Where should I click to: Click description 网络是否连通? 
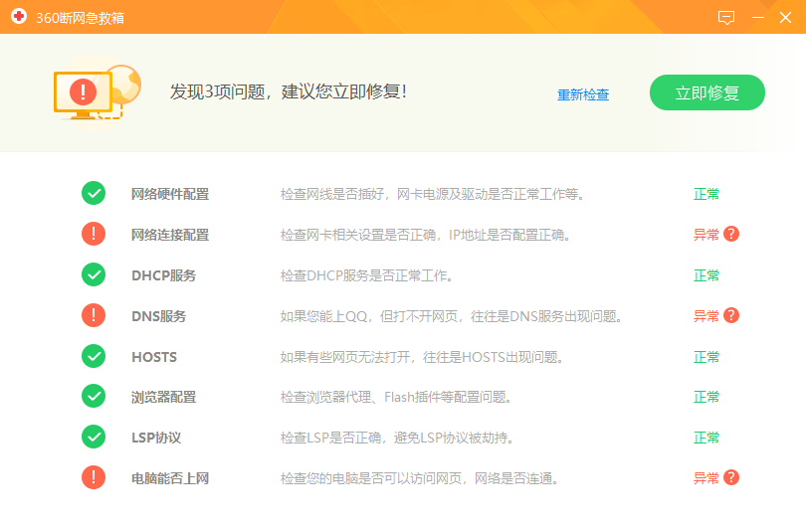[420, 478]
